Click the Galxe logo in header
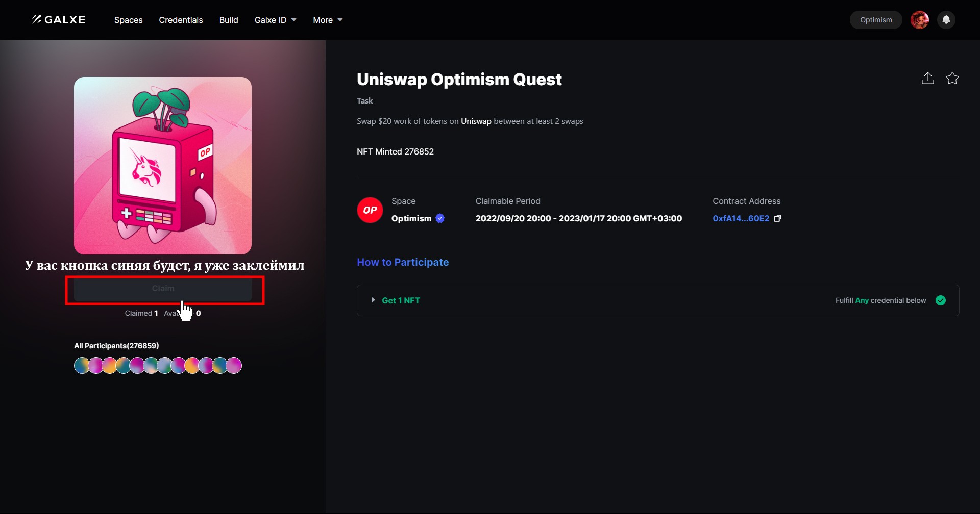 coord(59,20)
